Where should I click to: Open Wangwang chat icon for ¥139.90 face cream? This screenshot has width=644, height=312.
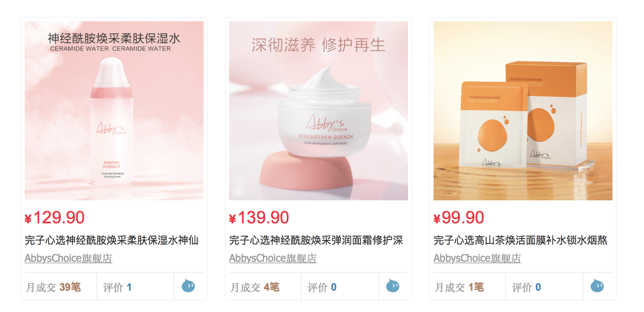pyautogui.click(x=393, y=286)
